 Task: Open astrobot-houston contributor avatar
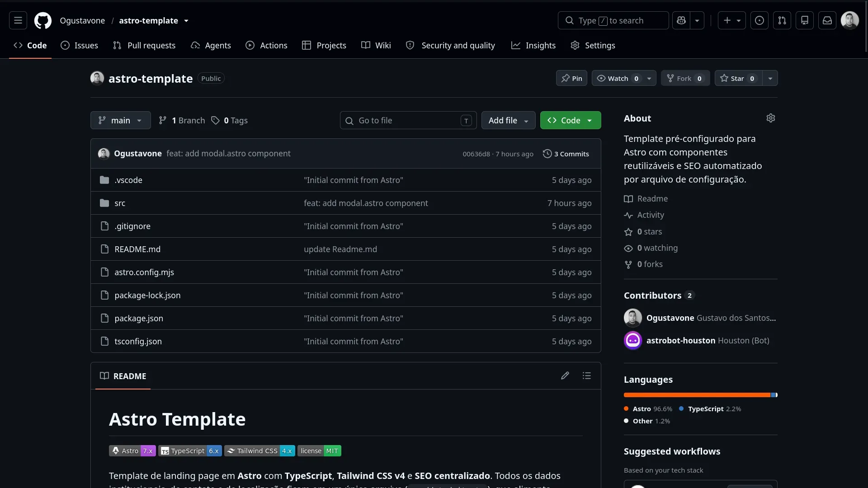click(633, 340)
